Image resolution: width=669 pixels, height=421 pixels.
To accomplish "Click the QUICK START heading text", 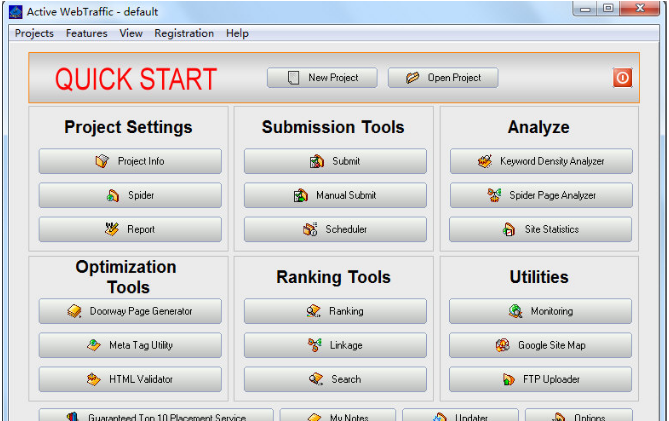I will click(136, 79).
